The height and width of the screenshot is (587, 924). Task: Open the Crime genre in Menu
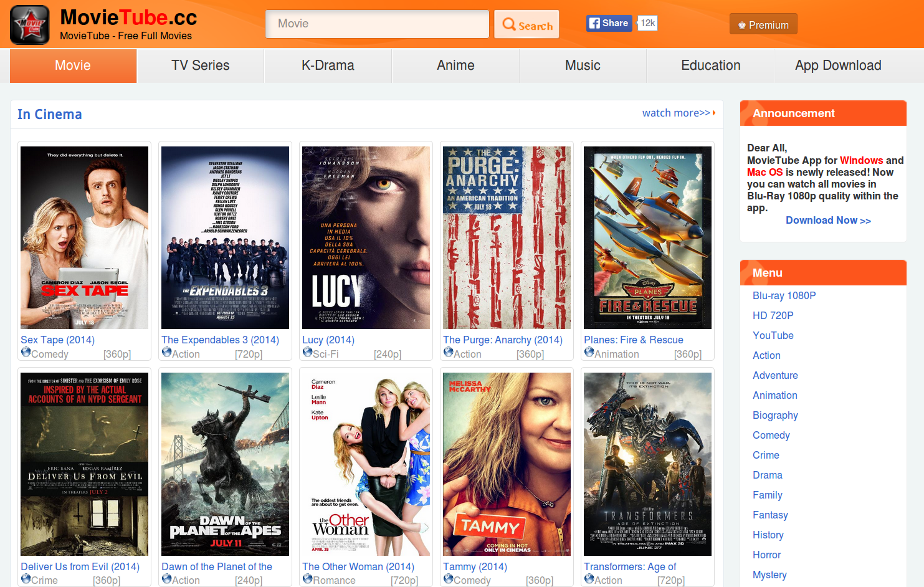point(766,455)
